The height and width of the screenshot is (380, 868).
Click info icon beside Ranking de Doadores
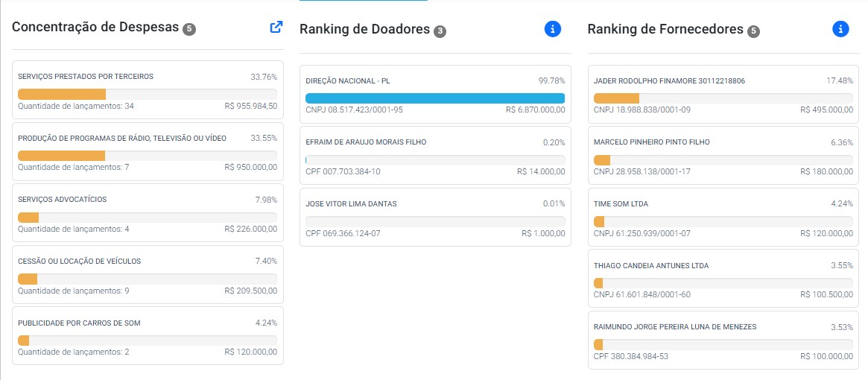(x=552, y=29)
